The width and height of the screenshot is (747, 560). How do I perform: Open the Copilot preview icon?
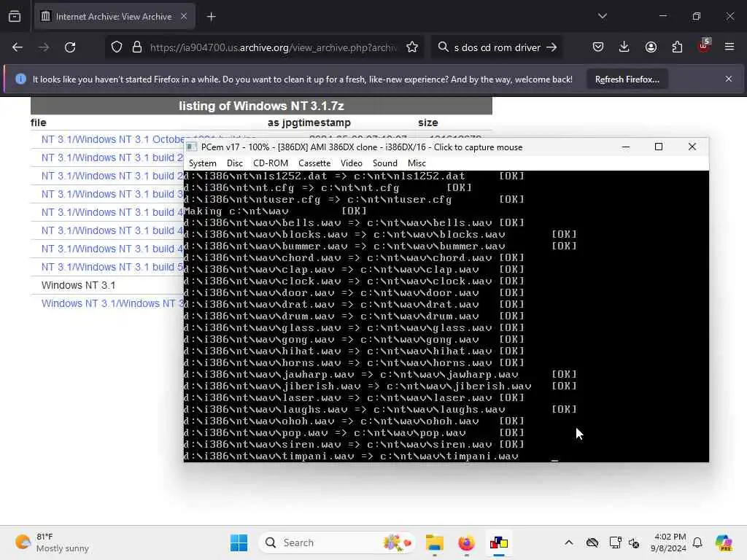point(723,542)
